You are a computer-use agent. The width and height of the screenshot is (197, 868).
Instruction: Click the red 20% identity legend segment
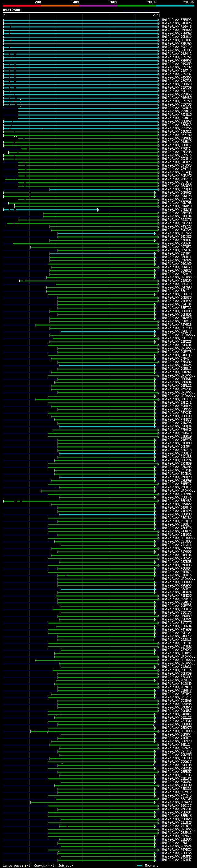(x=22, y=6)
